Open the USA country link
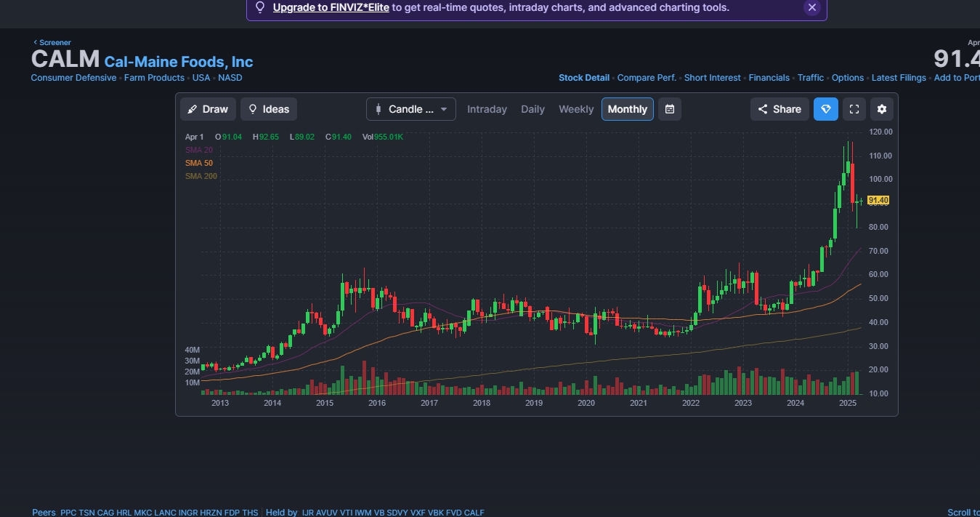 201,78
